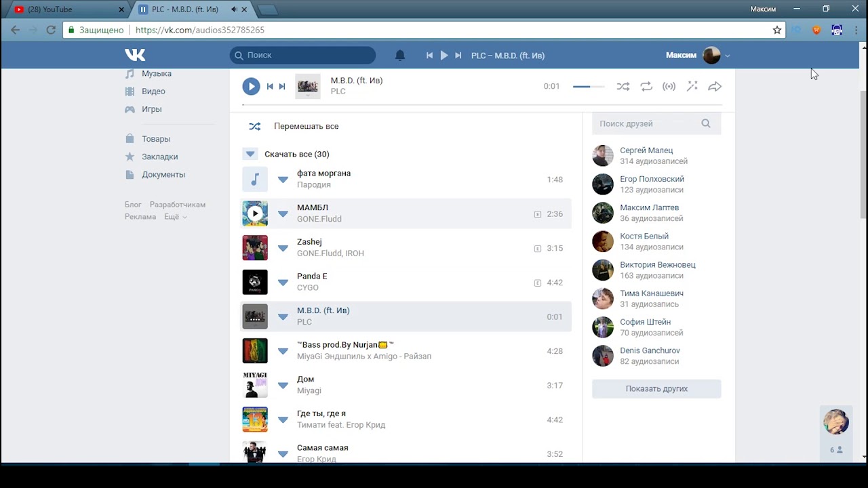Go to next track in audio player

[282, 86]
